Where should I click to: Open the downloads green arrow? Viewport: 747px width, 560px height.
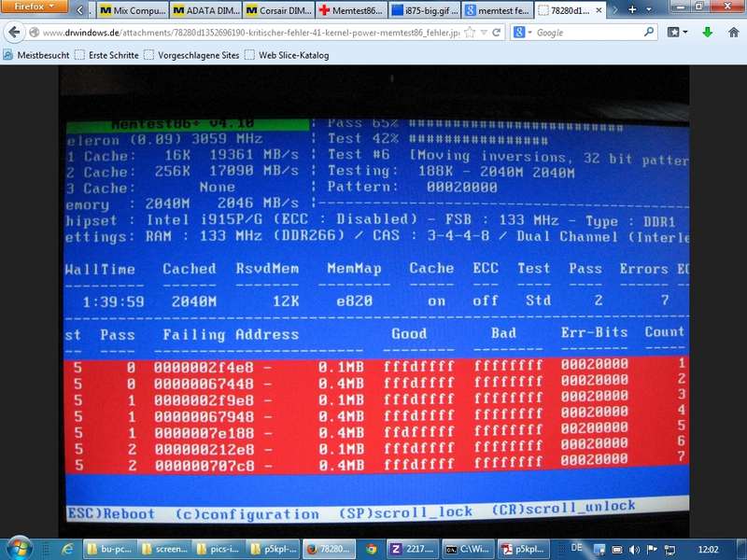click(708, 33)
